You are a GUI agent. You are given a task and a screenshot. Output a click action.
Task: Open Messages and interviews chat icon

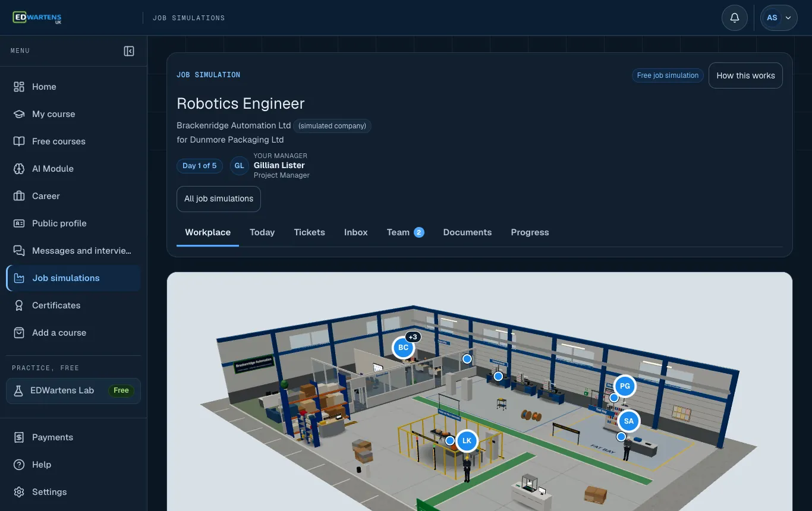point(19,251)
